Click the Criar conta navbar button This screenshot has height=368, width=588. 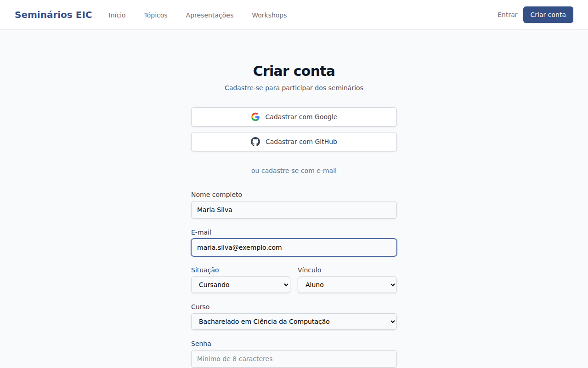click(548, 15)
